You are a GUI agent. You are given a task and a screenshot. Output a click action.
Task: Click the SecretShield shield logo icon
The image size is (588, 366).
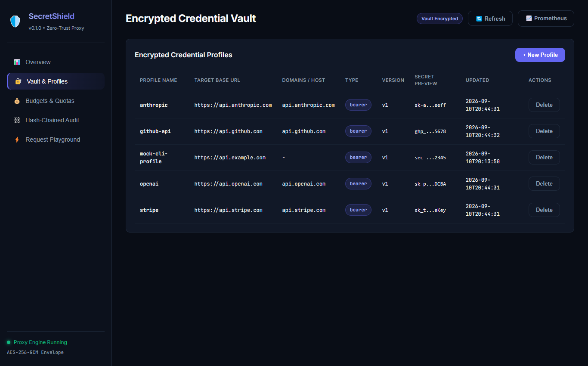click(15, 22)
